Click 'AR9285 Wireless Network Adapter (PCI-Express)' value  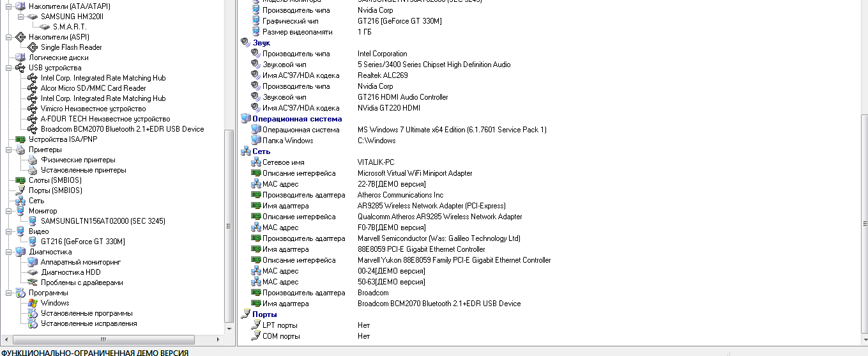[432, 206]
